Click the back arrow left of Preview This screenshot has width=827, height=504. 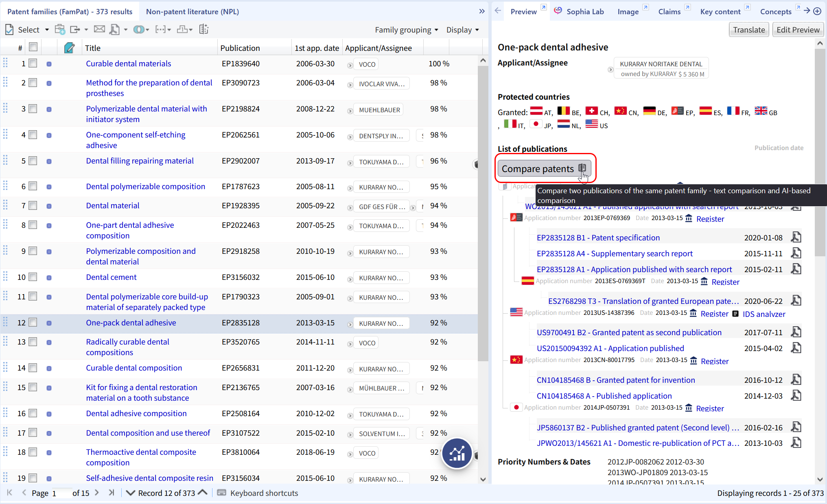(x=498, y=11)
